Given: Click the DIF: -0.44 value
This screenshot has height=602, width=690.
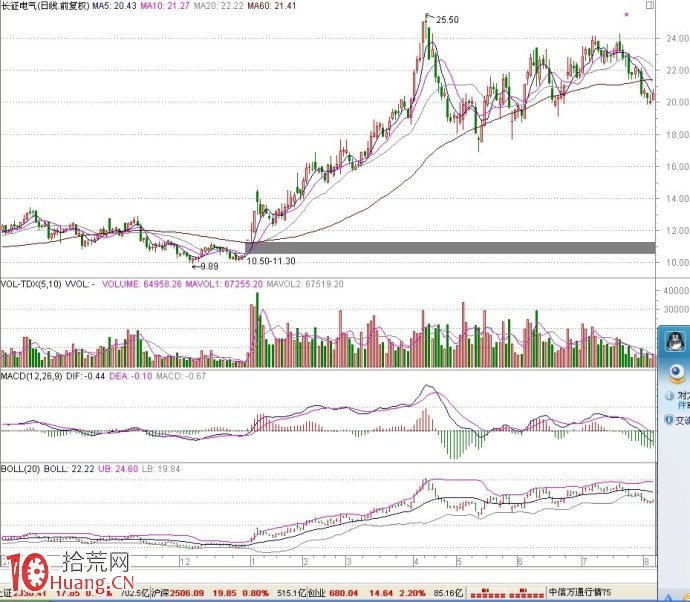Looking at the screenshot, I should 85,376.
